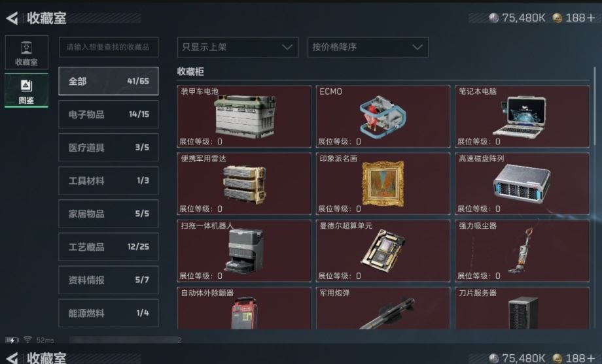Choose the 工艺藏品 category
602x364 pixels.
pos(108,246)
